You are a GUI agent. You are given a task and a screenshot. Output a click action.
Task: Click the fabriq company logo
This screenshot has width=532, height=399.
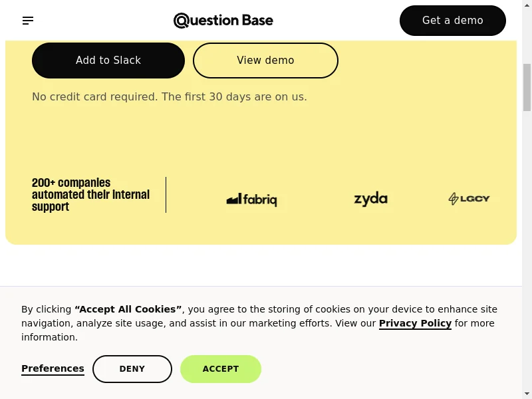[251, 199]
